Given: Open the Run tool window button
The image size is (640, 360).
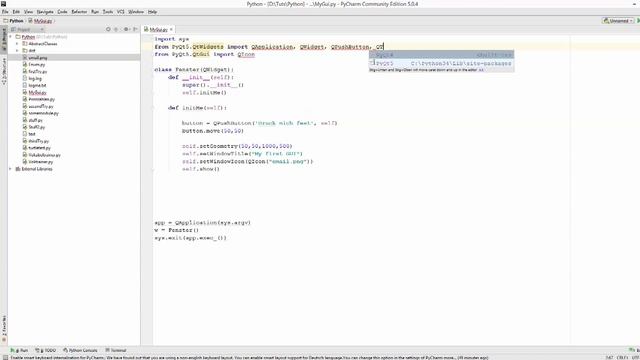Looking at the screenshot, I should pos(19,350).
